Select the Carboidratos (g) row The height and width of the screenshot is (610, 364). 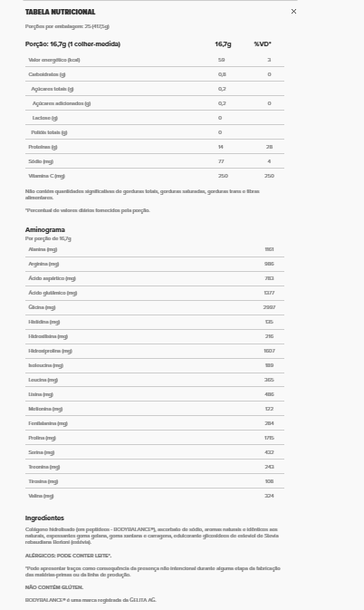point(155,74)
